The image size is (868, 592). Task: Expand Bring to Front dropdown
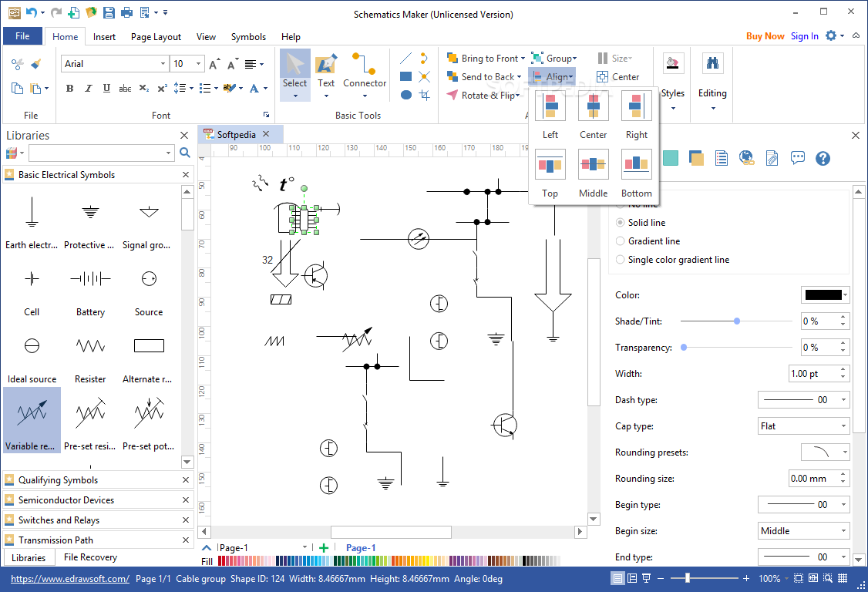(523, 58)
